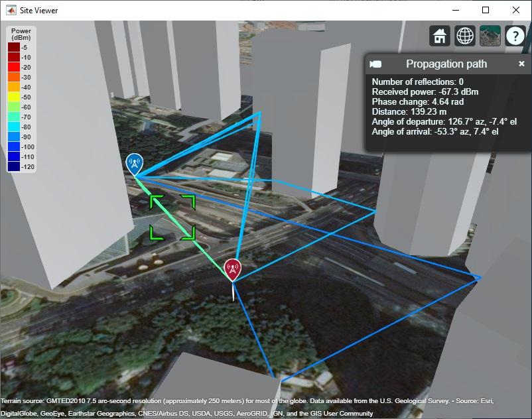Maximize the Site Viewer window
Screen dimensions: 532x419
486,10
